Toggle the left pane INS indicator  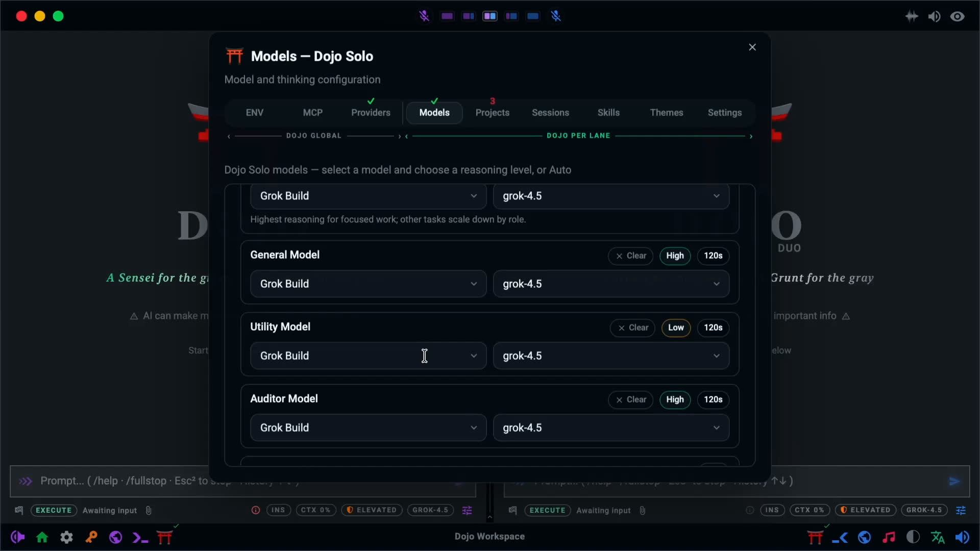[278, 510]
